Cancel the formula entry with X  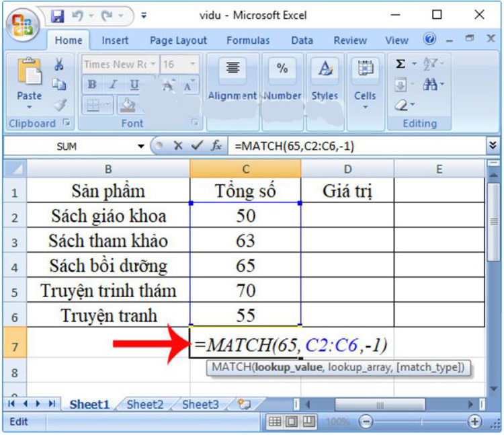[x=178, y=146]
